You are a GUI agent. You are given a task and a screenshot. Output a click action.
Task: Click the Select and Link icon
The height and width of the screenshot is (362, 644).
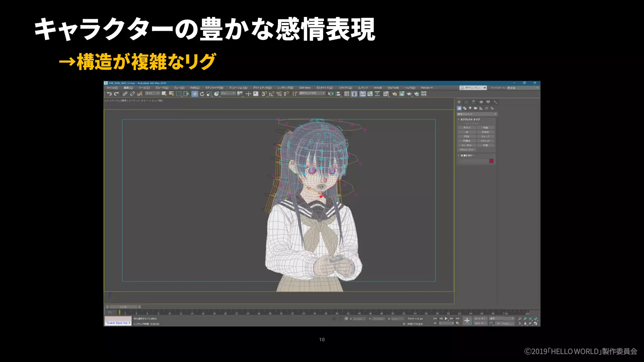[x=125, y=94]
